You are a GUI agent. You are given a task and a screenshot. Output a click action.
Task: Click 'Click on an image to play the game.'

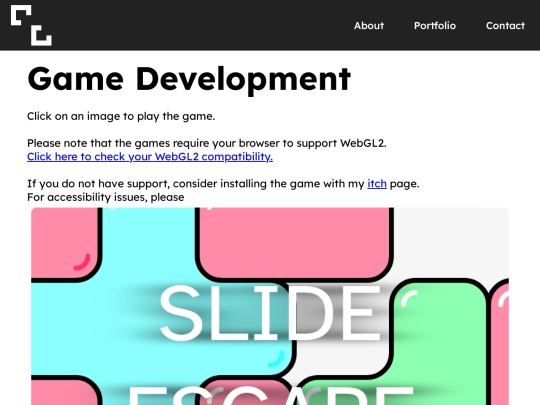click(x=121, y=116)
